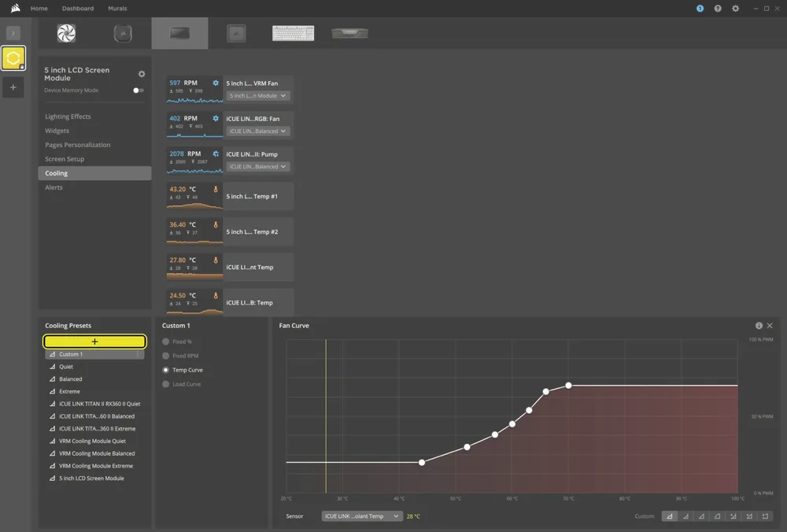Click thermometer icon on 36.40 °C tile
This screenshot has width=787, height=532.
[x=216, y=224]
